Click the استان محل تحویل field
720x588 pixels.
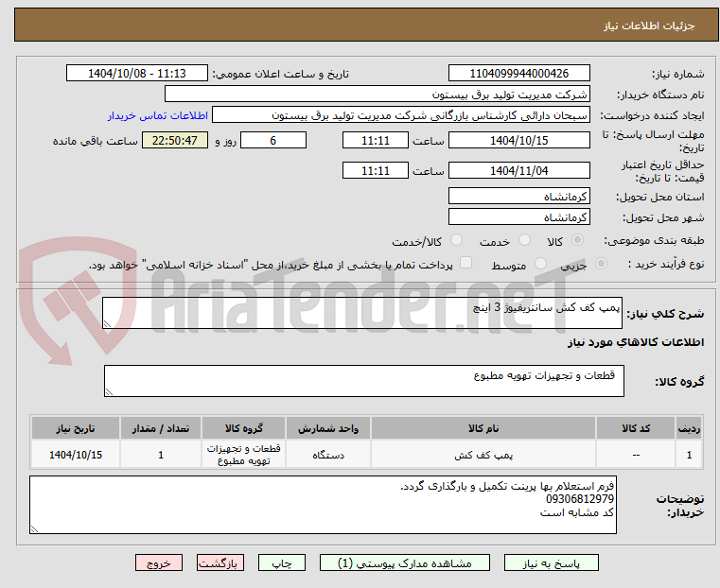point(518,197)
